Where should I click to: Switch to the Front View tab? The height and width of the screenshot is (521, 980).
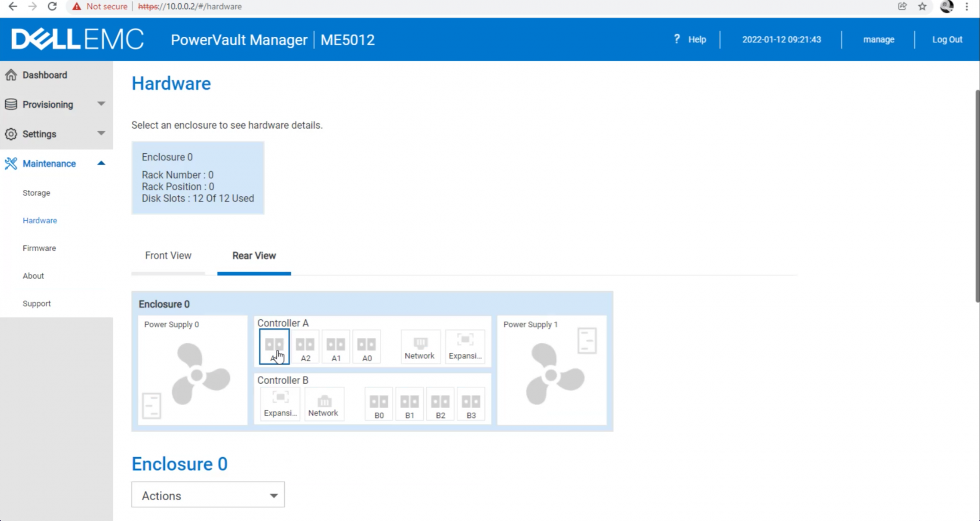[x=168, y=255]
